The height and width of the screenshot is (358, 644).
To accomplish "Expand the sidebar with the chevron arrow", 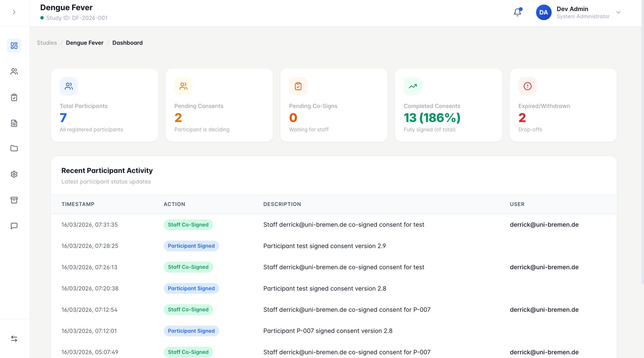I will coord(14,12).
